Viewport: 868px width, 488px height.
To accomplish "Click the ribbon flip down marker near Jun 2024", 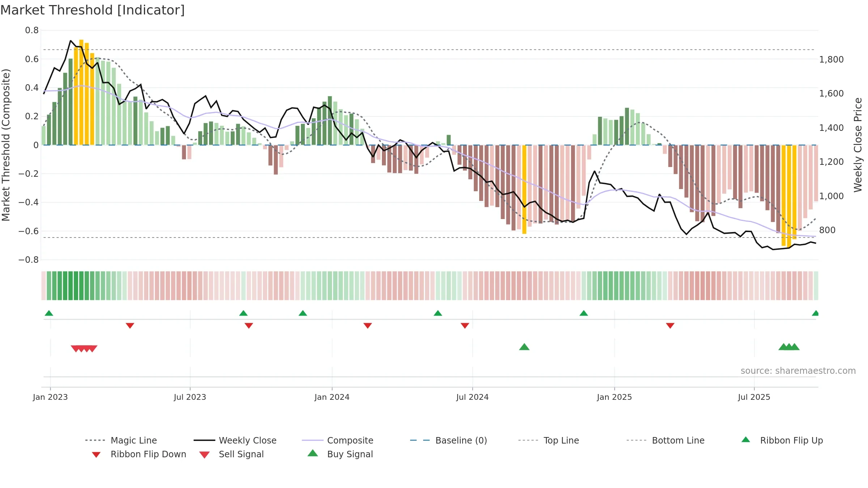I will [465, 326].
